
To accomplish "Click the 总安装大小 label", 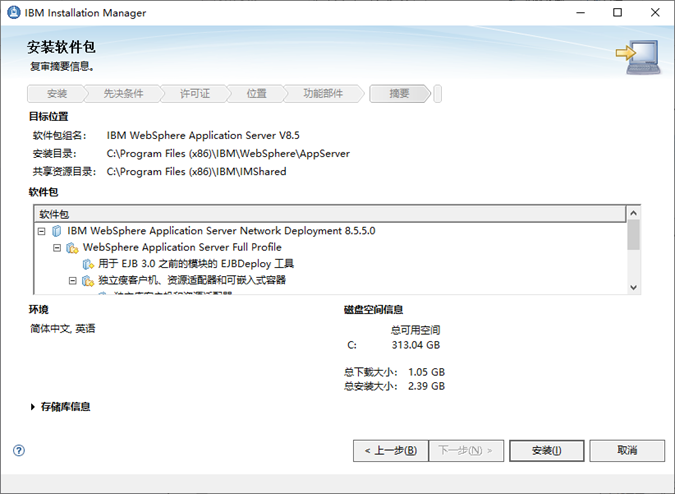I will [x=371, y=386].
